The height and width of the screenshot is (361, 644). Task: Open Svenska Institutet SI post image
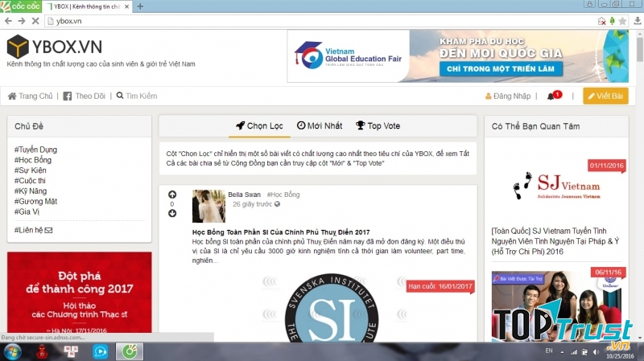332,308
